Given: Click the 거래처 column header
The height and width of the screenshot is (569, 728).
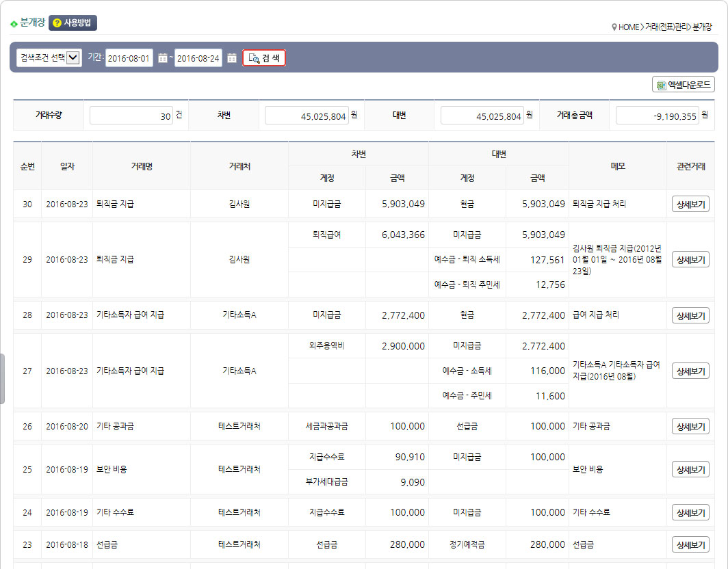Looking at the screenshot, I should [x=239, y=166].
